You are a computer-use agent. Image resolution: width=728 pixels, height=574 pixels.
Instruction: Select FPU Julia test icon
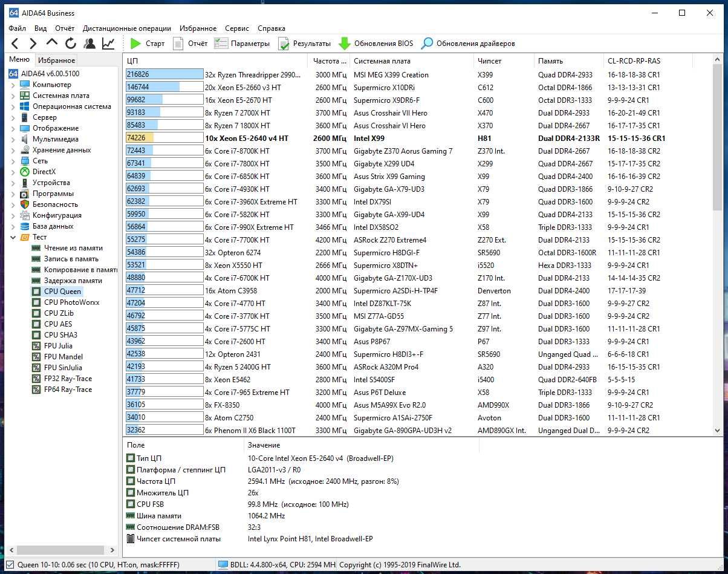[x=36, y=346]
